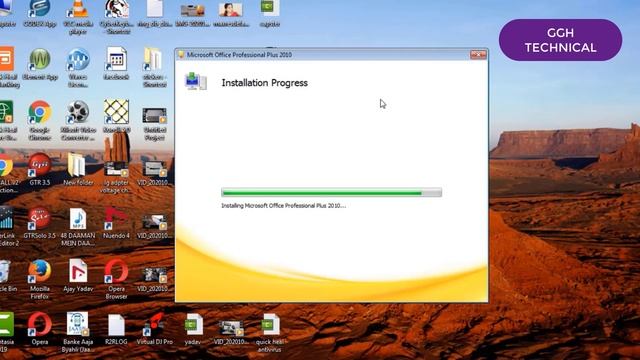Close the Office Professional Plus 2010 installer
The height and width of the screenshot is (360, 640).
pyautogui.click(x=478, y=54)
